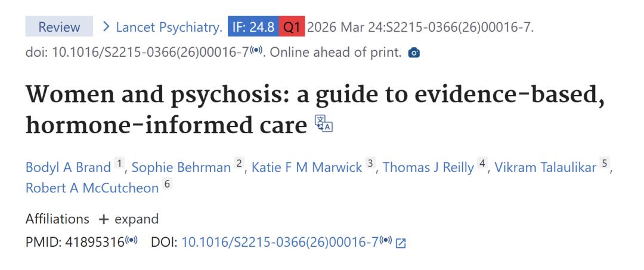Open author Bodyl A Brand
Image resolution: width=644 pixels, height=270 pixels.
69,167
